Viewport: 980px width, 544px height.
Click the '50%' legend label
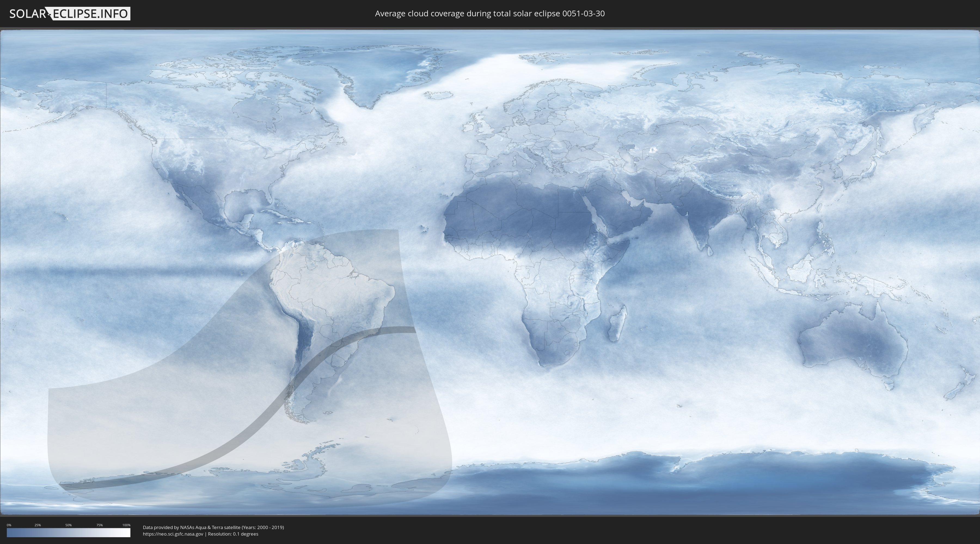(69, 525)
